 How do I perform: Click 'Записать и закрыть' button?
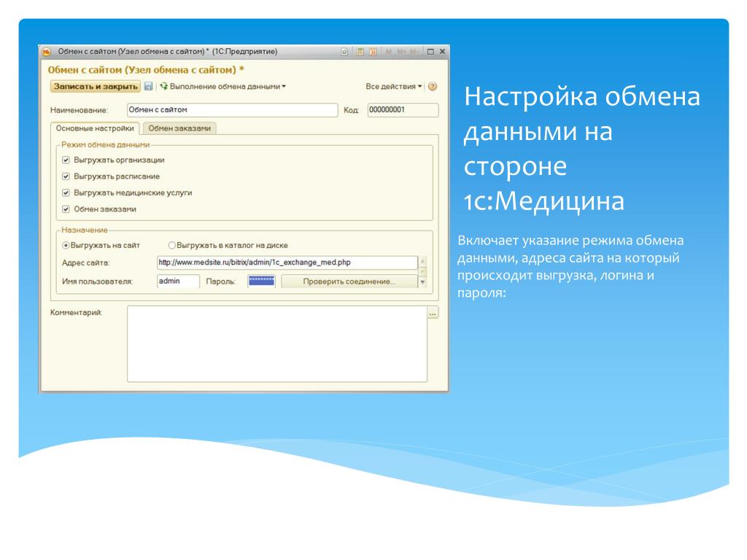[x=96, y=86]
